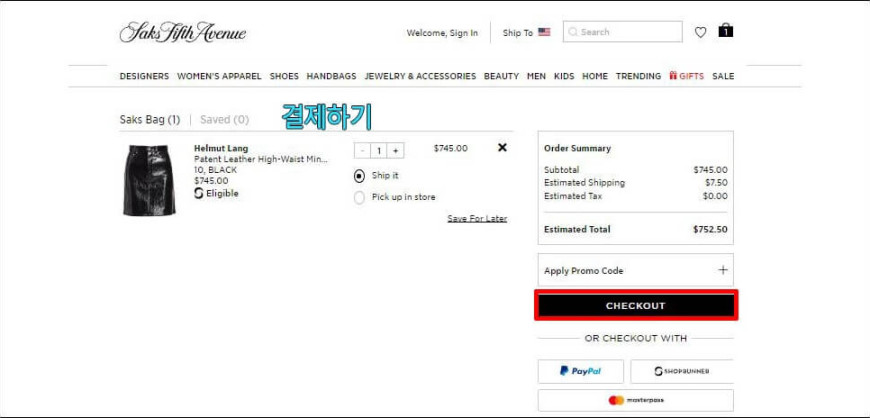Click Welcome, Sign In link
The height and width of the screenshot is (418, 870).
pos(442,33)
